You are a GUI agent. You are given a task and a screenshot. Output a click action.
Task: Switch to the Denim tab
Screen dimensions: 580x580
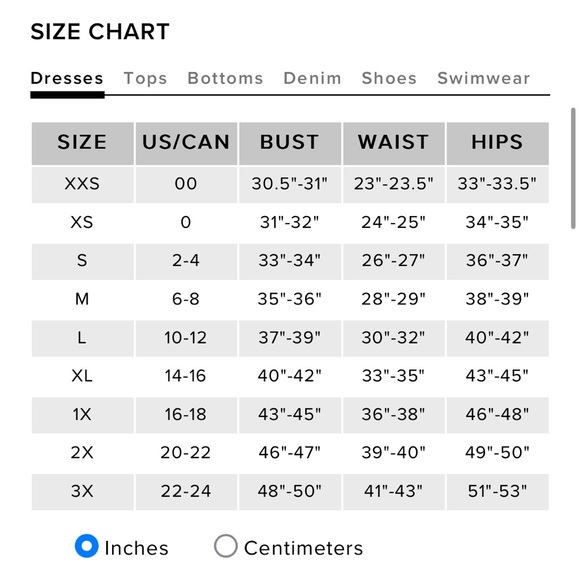[313, 78]
